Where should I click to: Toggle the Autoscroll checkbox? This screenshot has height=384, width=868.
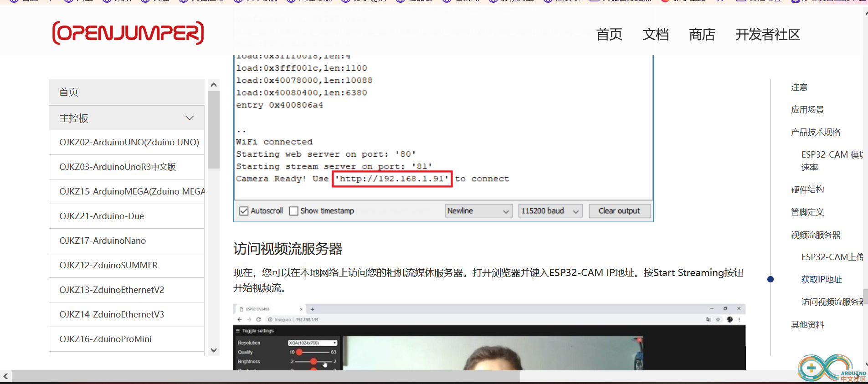coord(244,211)
